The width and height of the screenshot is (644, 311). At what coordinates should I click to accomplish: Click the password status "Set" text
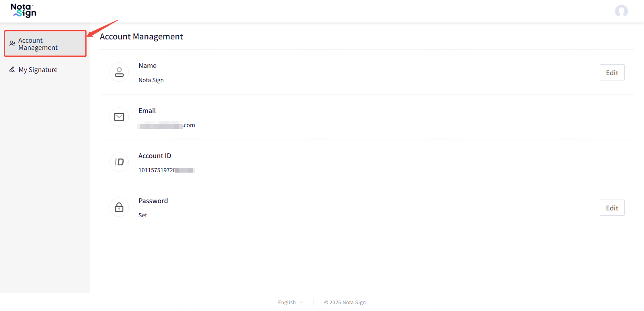tap(143, 215)
